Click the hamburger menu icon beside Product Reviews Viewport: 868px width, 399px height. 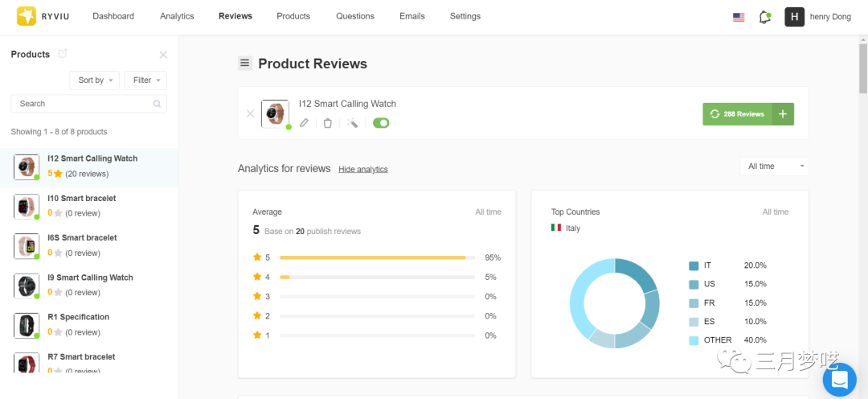pyautogui.click(x=245, y=64)
